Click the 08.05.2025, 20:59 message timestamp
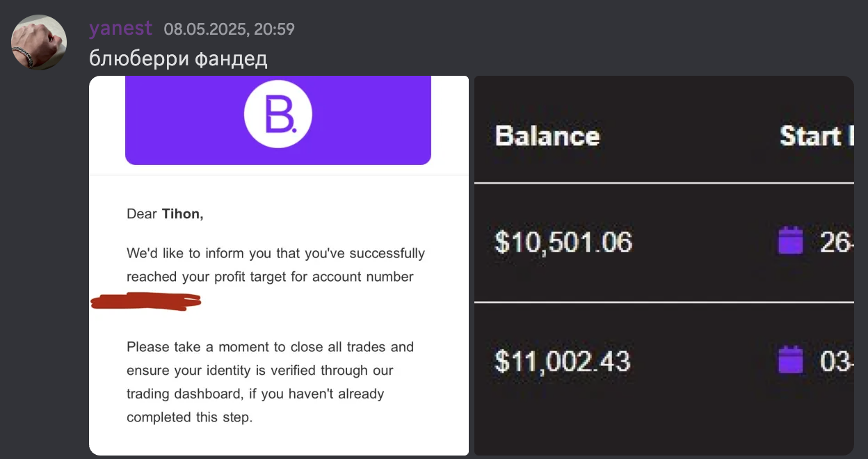Screen dimensions: 868x459 click(230, 29)
